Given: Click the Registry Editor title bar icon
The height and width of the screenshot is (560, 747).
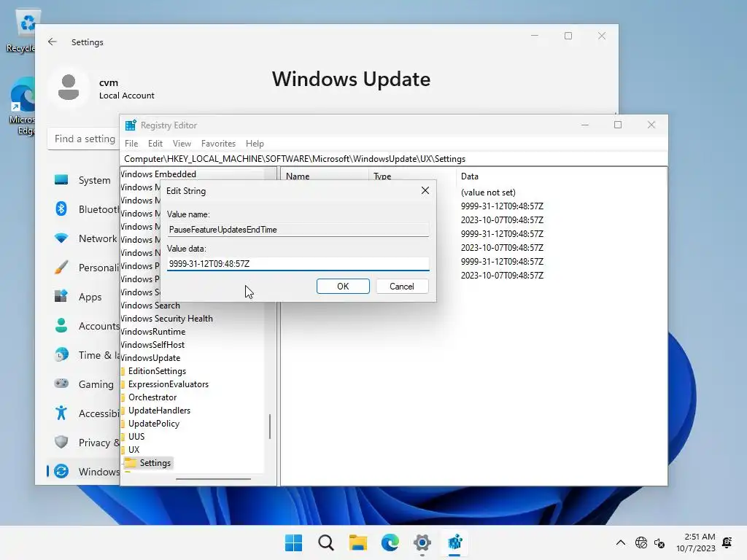Looking at the screenshot, I should click(x=131, y=125).
